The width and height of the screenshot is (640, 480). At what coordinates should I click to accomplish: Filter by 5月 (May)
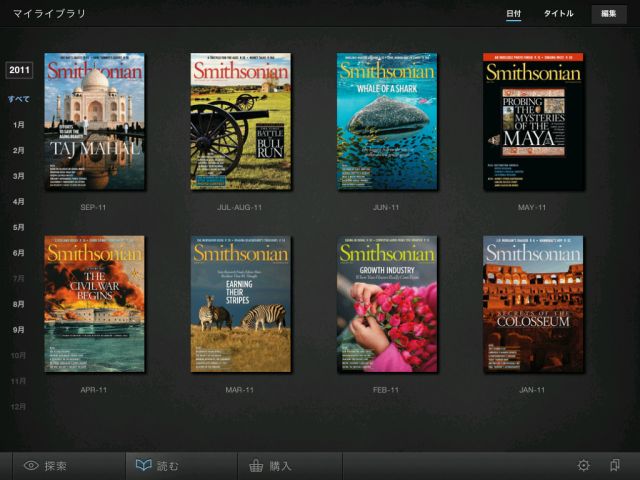coord(18,227)
